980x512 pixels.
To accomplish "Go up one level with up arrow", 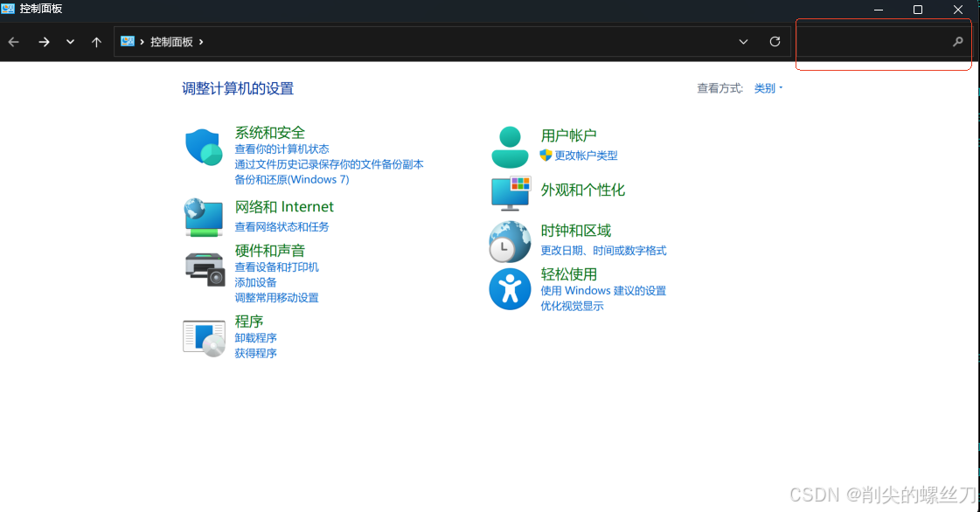I will click(96, 42).
